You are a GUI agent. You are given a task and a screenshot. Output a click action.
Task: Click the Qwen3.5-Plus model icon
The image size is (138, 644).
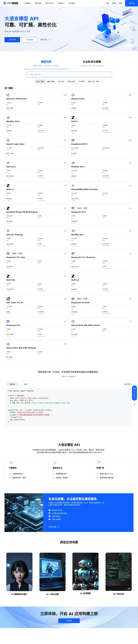point(73,95)
